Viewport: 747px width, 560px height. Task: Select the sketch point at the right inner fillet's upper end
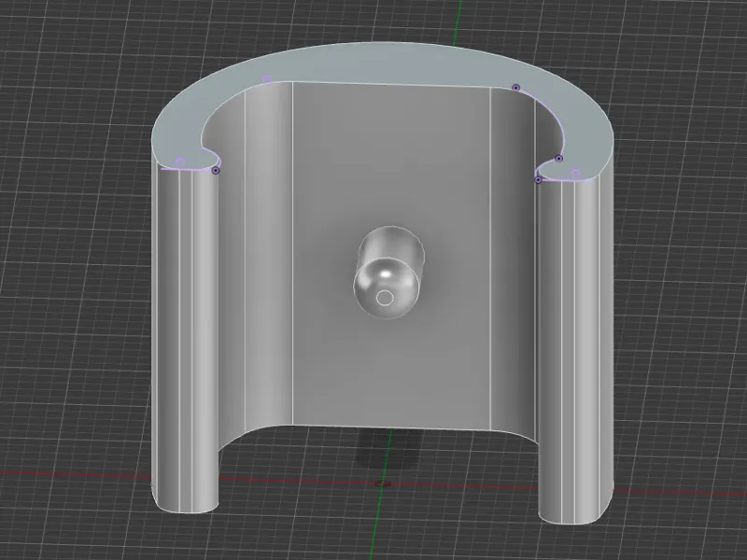(559, 159)
